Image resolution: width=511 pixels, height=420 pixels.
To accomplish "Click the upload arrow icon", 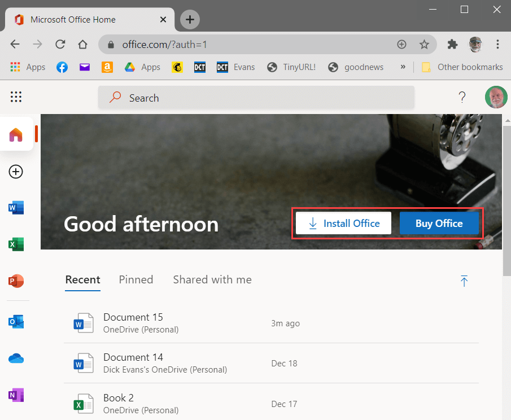I will [464, 281].
